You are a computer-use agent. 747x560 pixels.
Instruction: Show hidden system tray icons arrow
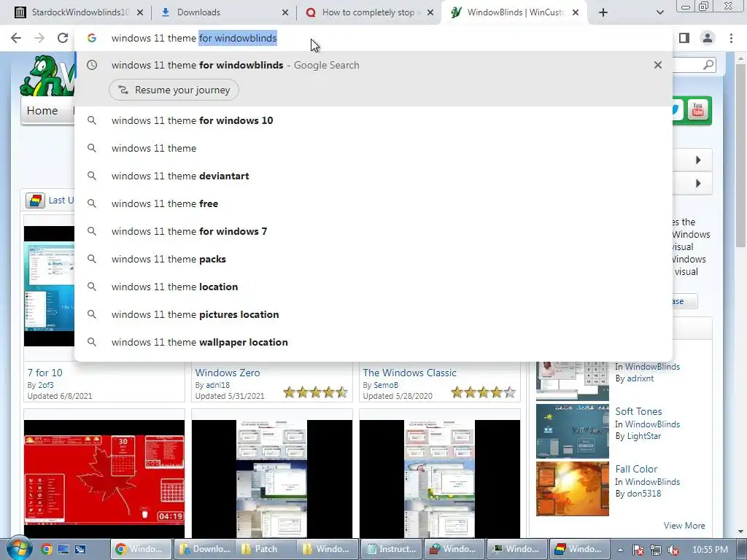pos(620,550)
